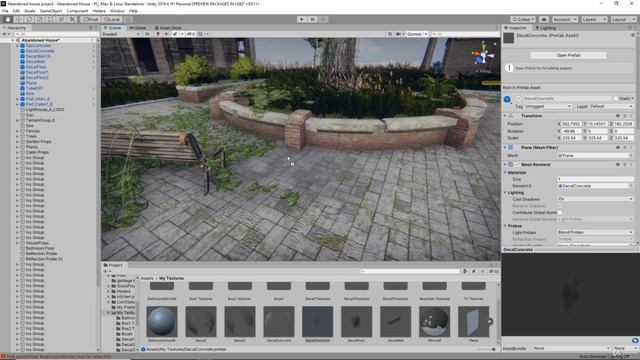
Task: Select the Rotate tool
Action: (29, 19)
